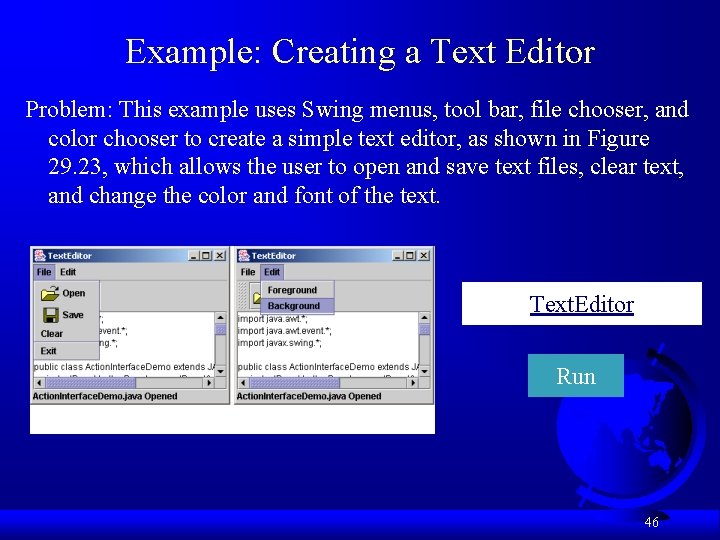Click the toolbar drag handle in right window
This screenshot has height=540, width=720.
(242, 295)
